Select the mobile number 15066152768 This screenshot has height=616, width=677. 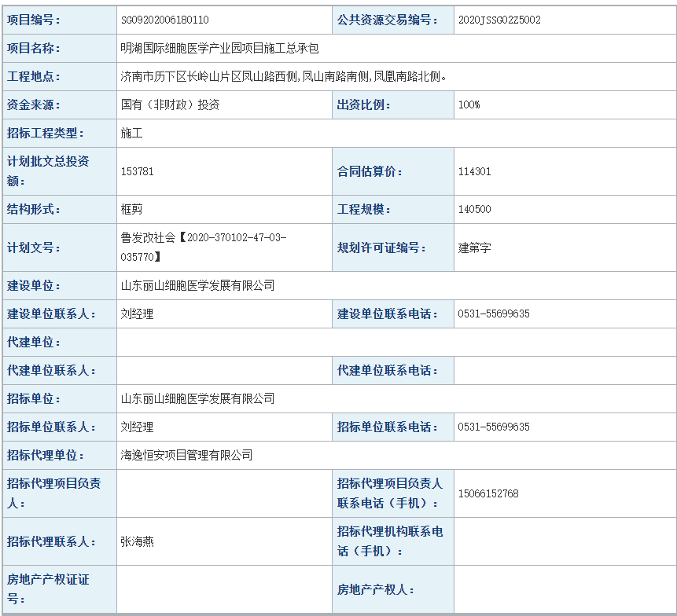(488, 493)
